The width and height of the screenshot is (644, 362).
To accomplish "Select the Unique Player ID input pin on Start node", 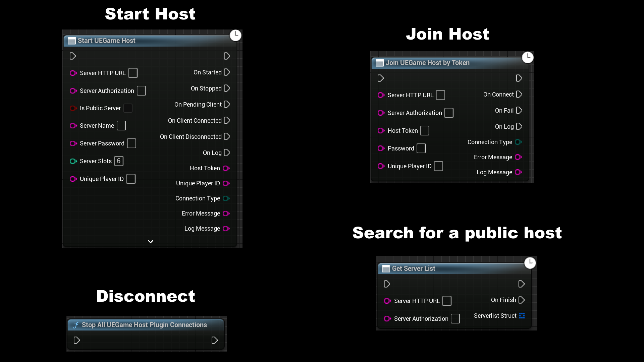I will (x=73, y=179).
